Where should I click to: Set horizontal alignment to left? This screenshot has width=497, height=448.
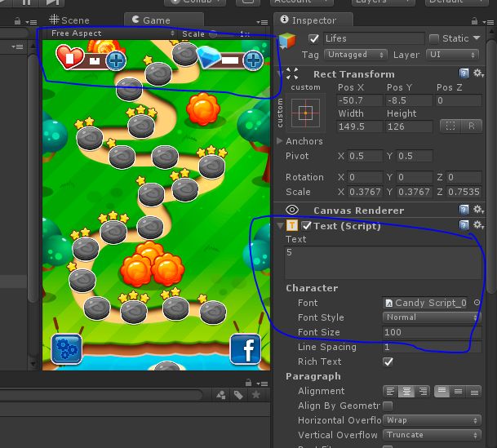tap(390, 392)
